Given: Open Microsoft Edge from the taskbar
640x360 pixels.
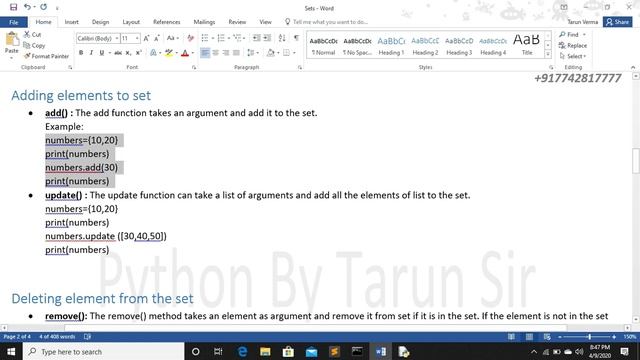Looking at the screenshot, I should 242,351.
